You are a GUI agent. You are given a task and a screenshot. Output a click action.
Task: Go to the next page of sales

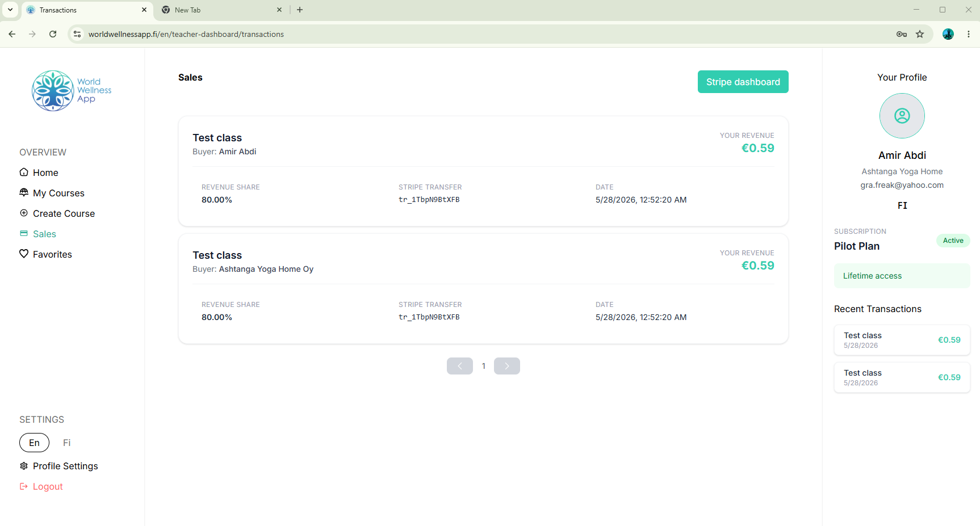[507, 366]
